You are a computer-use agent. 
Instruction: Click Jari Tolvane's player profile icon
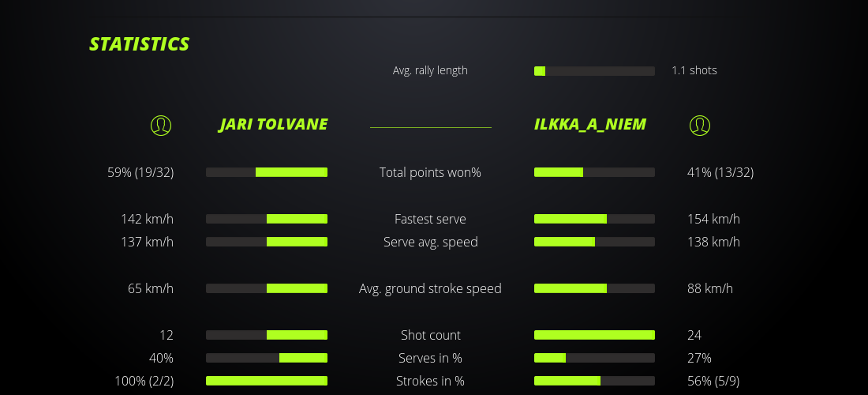(x=161, y=125)
